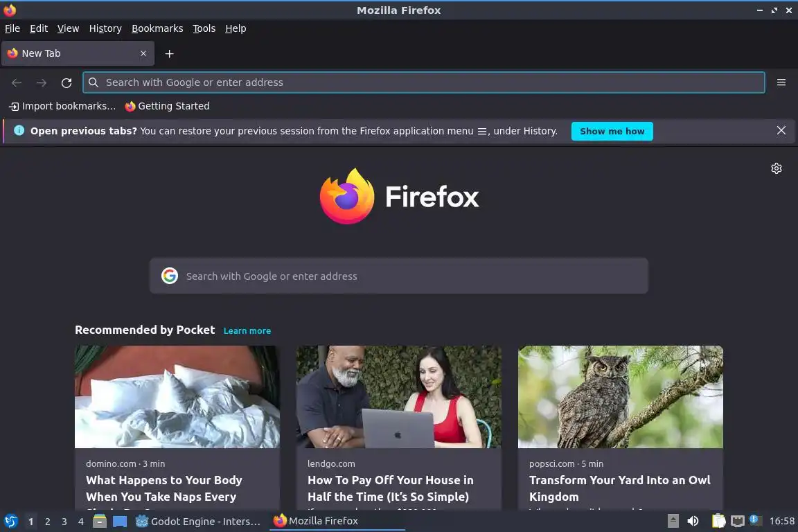Switch to workspace 3 in taskbar
This screenshot has width=798, height=532.
tap(64, 522)
